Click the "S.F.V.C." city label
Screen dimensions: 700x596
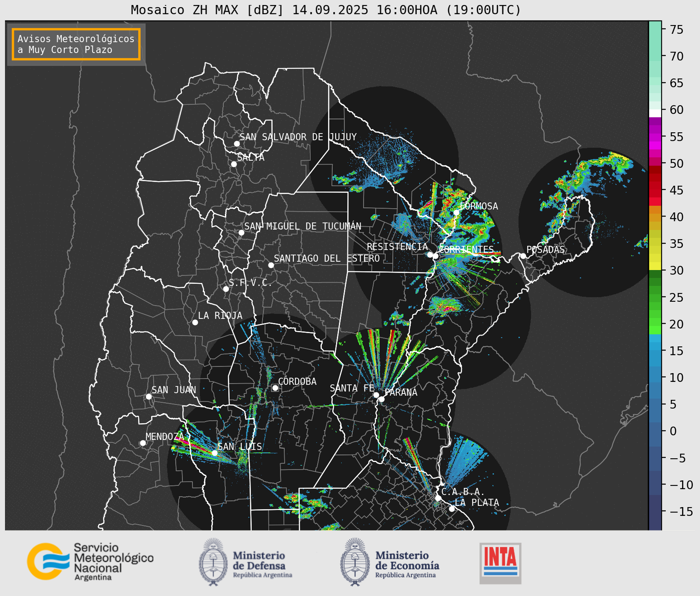pyautogui.click(x=250, y=283)
